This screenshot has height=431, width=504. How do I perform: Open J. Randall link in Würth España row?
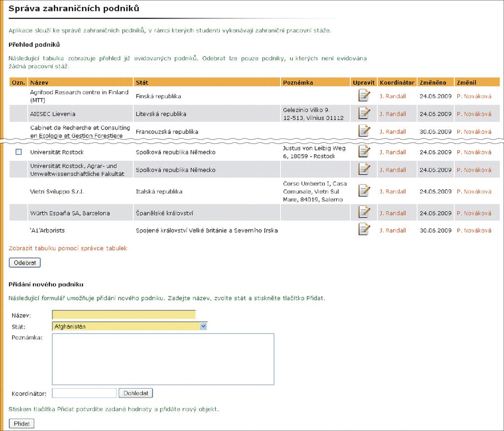point(393,213)
